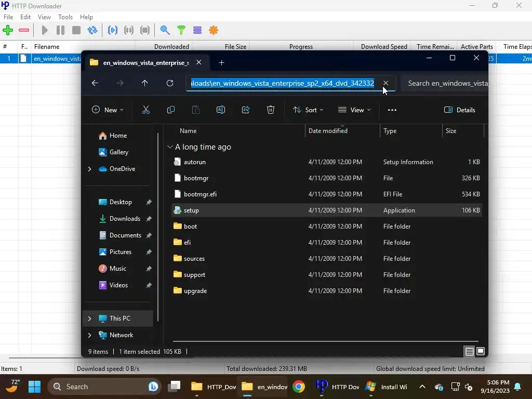Open Install Windows taskbar item
532x399 pixels.
pyautogui.click(x=387, y=387)
